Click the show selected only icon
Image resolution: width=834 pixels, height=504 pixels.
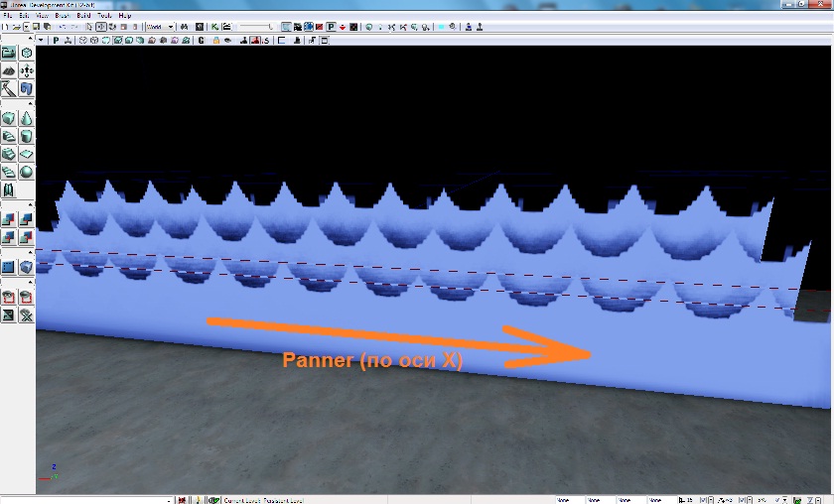click(x=9, y=297)
